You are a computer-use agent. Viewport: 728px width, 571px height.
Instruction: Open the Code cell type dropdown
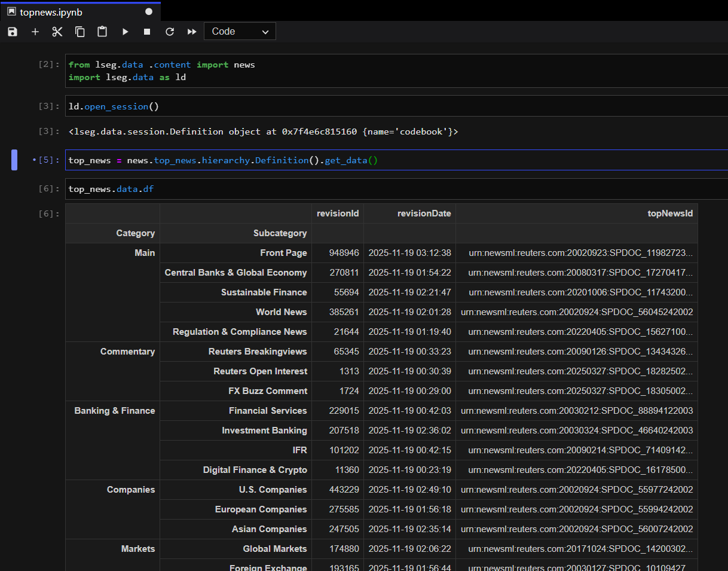coord(240,32)
